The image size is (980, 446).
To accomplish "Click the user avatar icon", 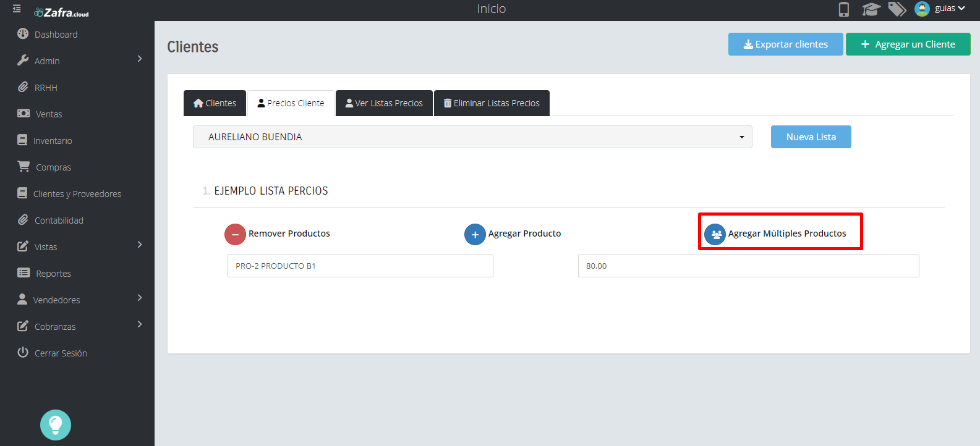I will pyautogui.click(x=922, y=9).
